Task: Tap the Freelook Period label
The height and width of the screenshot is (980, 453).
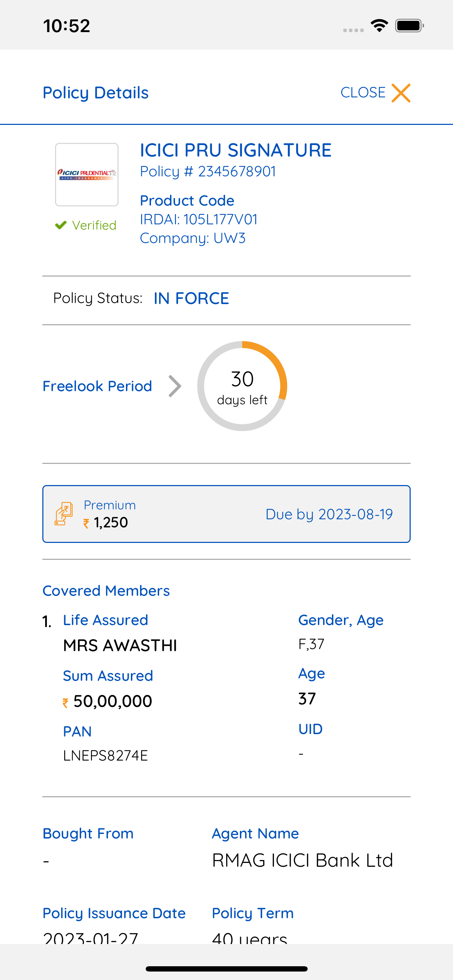Action: click(97, 386)
